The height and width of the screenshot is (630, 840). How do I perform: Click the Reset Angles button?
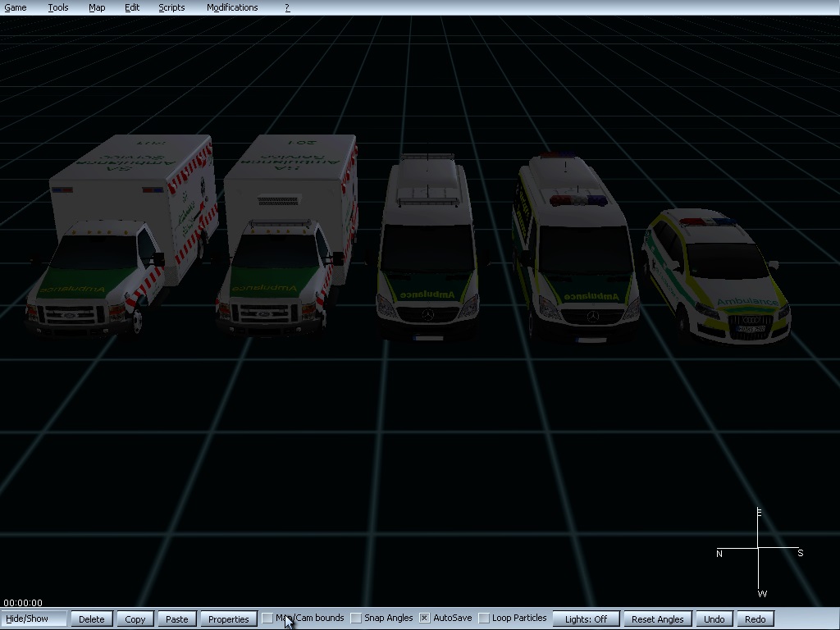pos(657,619)
